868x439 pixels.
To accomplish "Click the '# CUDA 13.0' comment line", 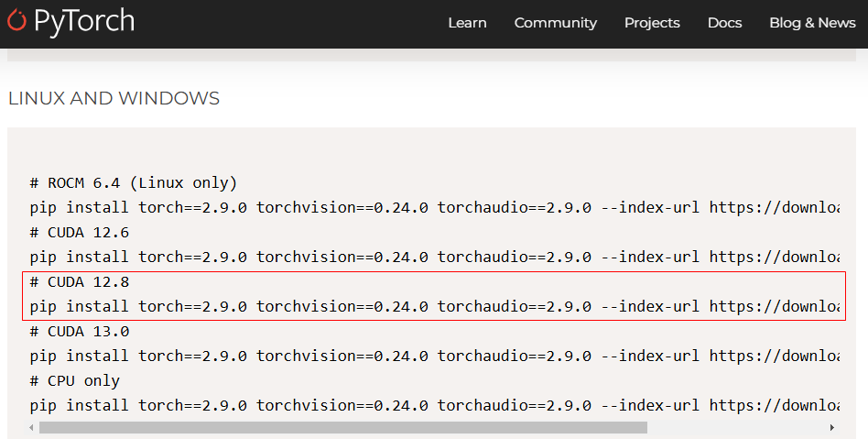I will (79, 331).
